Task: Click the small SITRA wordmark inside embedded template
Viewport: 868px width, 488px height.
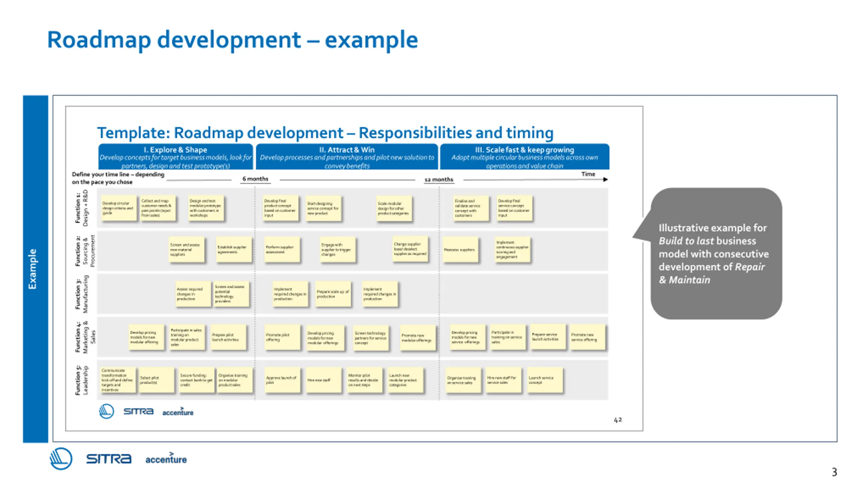Action: [138, 411]
